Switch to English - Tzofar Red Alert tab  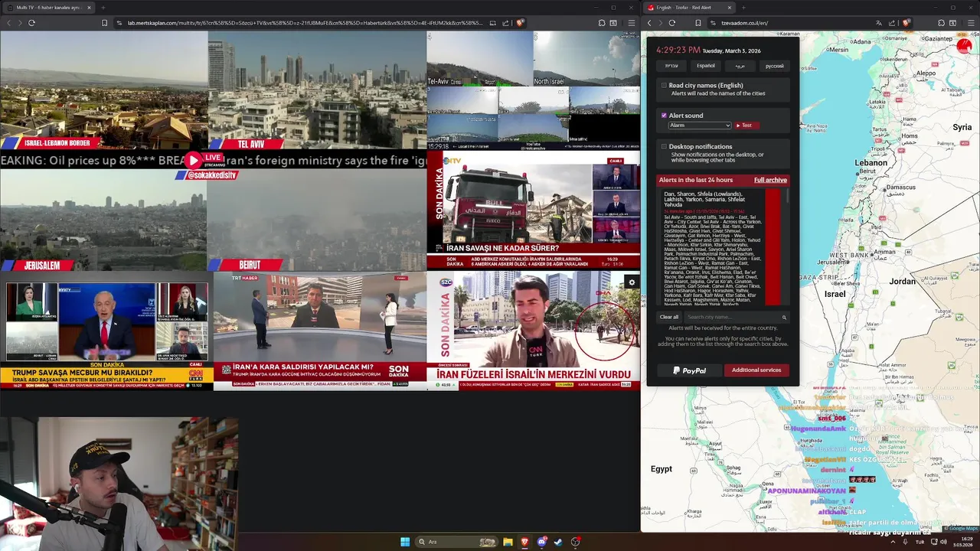tap(685, 8)
